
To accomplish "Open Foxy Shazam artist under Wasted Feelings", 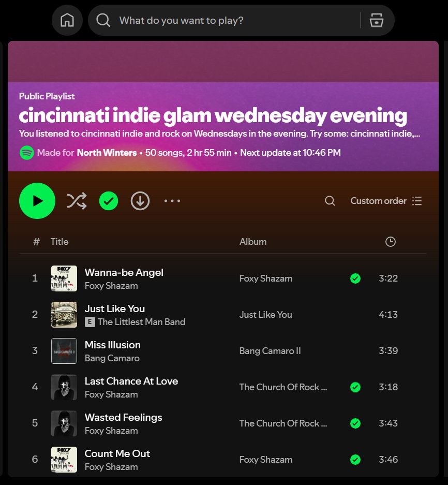I will pyautogui.click(x=111, y=430).
